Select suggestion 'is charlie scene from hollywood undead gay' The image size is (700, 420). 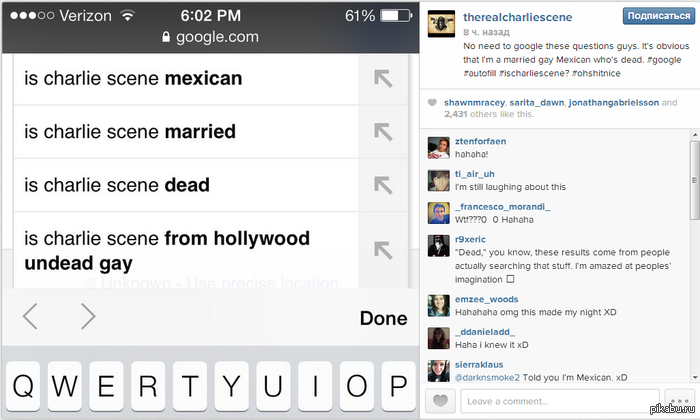(186, 250)
